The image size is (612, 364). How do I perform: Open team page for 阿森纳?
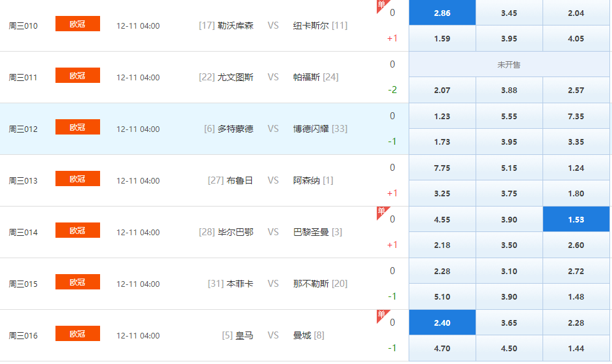(307, 180)
